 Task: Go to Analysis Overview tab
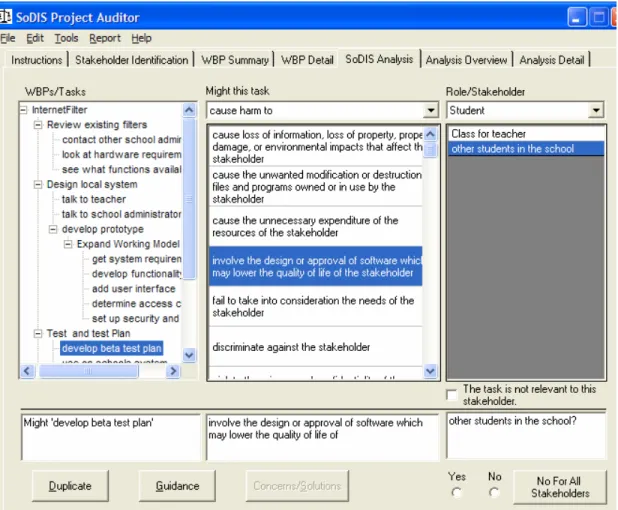[x=466, y=60]
